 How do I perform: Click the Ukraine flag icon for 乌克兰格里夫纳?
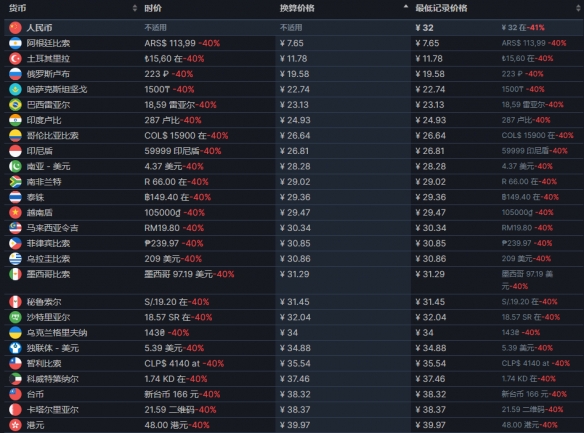(x=15, y=332)
